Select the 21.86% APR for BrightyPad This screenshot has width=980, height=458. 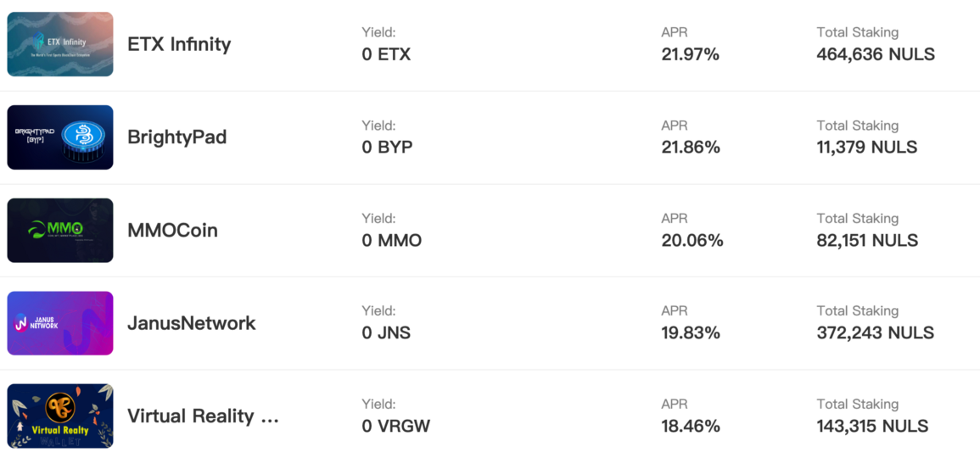pos(691,148)
